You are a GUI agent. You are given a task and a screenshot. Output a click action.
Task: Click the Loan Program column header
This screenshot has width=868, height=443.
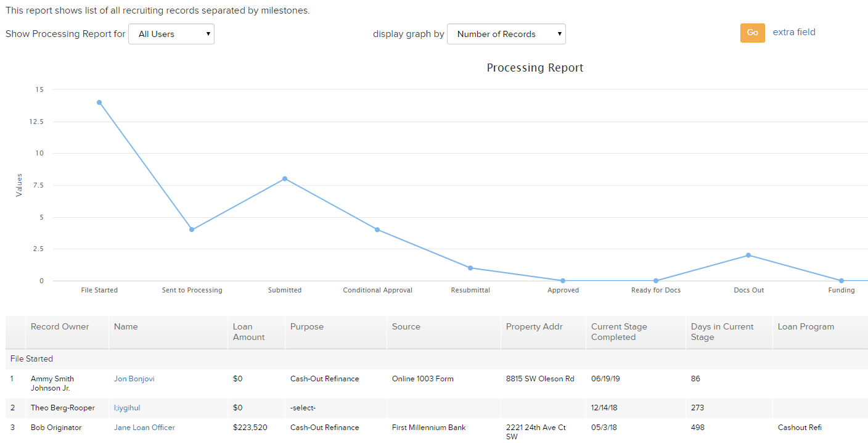806,326
